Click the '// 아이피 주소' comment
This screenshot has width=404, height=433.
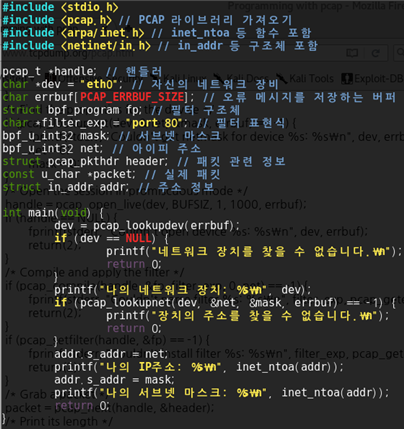157,148
